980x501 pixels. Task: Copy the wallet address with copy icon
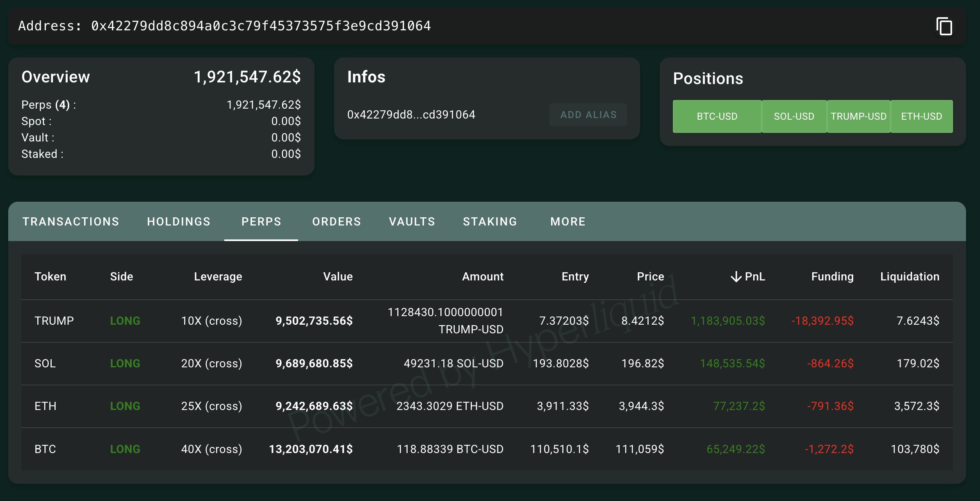944,27
